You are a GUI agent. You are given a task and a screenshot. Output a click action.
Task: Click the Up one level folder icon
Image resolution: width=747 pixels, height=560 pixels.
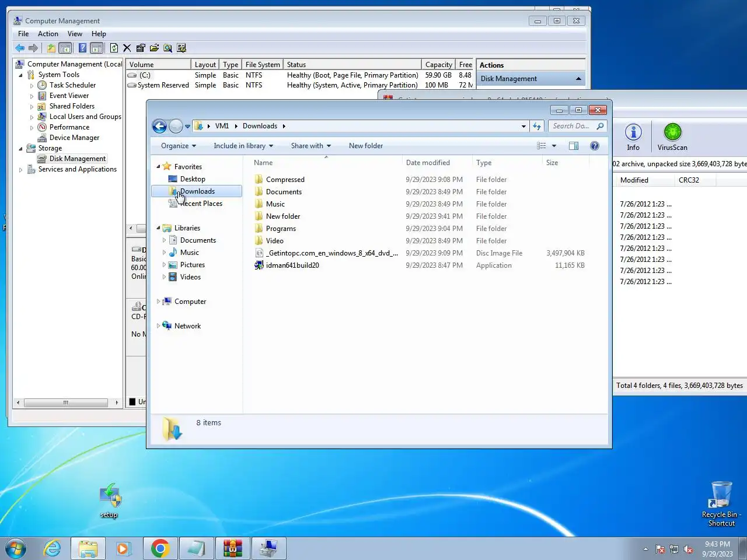51,48
